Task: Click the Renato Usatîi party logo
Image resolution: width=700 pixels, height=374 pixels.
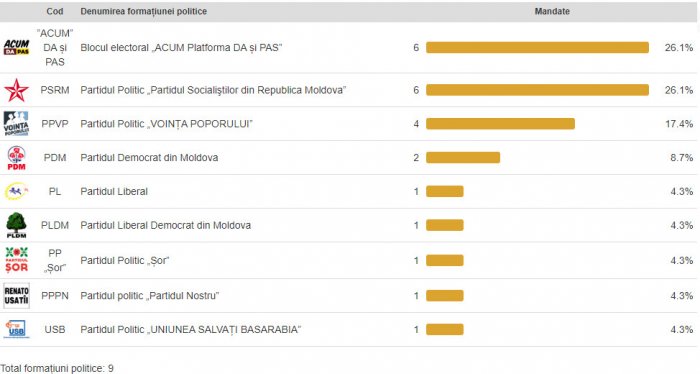Action: (x=17, y=295)
